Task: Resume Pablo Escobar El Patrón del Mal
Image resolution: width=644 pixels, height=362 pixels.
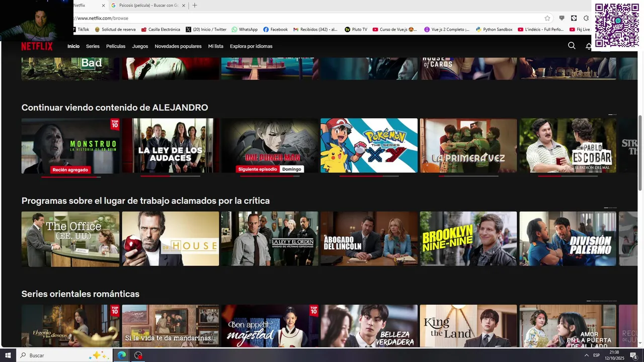Action: [568, 146]
